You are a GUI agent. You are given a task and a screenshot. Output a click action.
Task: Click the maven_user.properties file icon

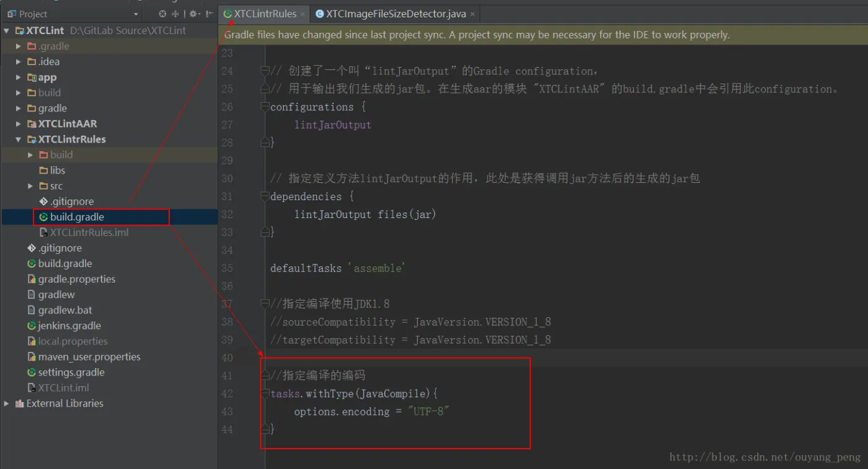pyautogui.click(x=32, y=356)
